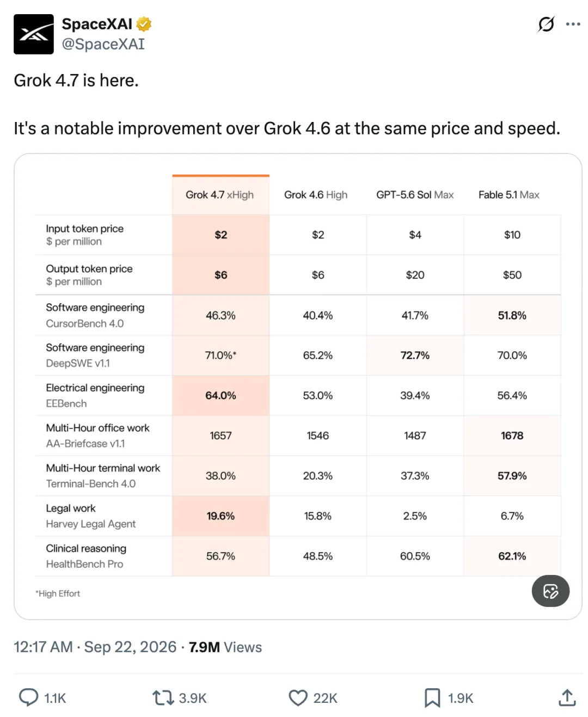588x717 pixels.
Task: Click the image edit button on the chart
Action: (550, 591)
